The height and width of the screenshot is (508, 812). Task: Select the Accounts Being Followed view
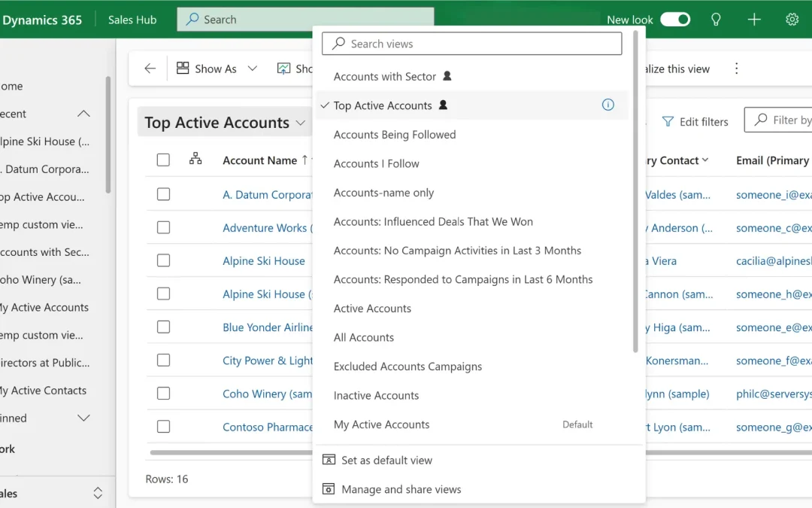[x=471, y=134]
